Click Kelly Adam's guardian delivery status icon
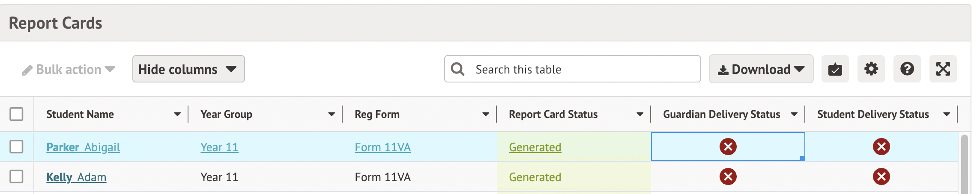Screen dimensions: 980x194 pos(728,176)
